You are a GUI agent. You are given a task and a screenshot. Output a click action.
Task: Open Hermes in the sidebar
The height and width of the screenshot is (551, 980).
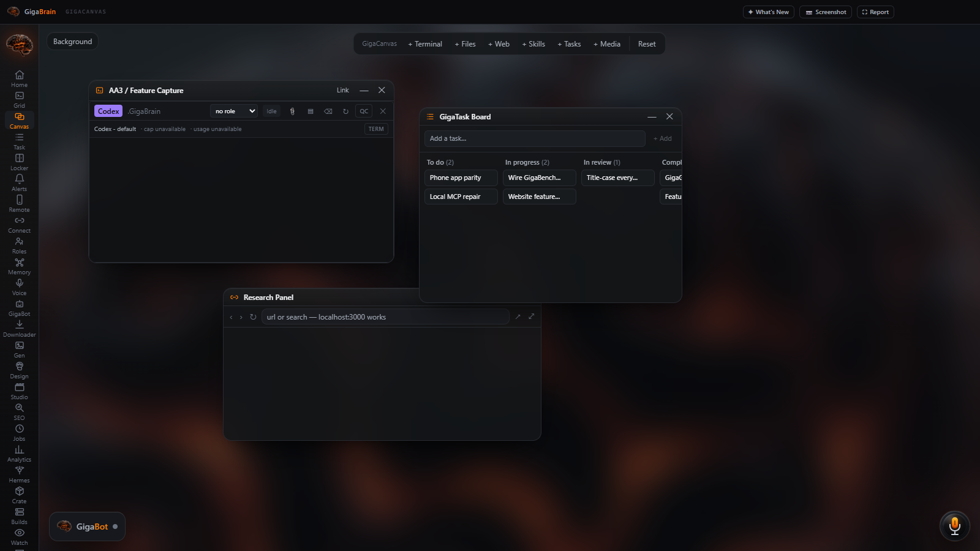19,474
